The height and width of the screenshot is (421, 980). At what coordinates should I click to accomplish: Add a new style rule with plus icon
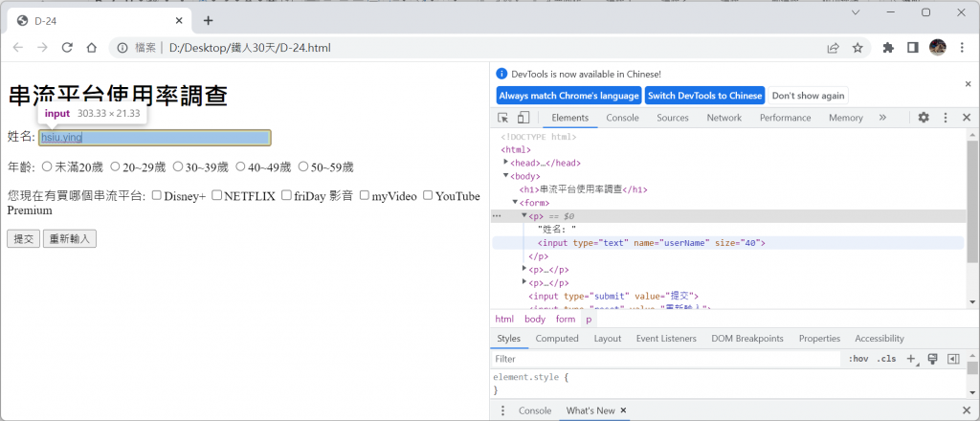click(911, 359)
